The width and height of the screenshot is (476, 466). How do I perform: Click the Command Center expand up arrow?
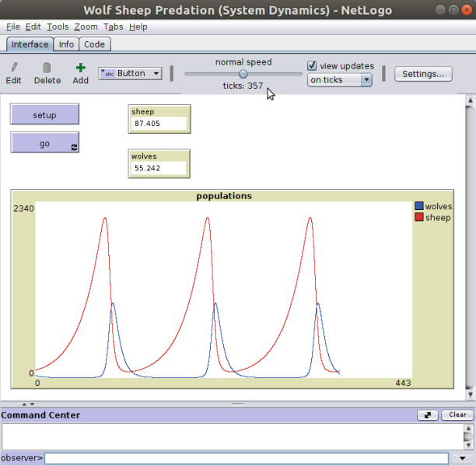point(24,404)
